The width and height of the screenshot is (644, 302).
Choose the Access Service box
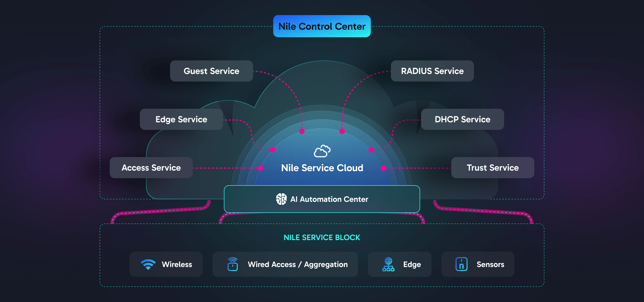(x=151, y=168)
